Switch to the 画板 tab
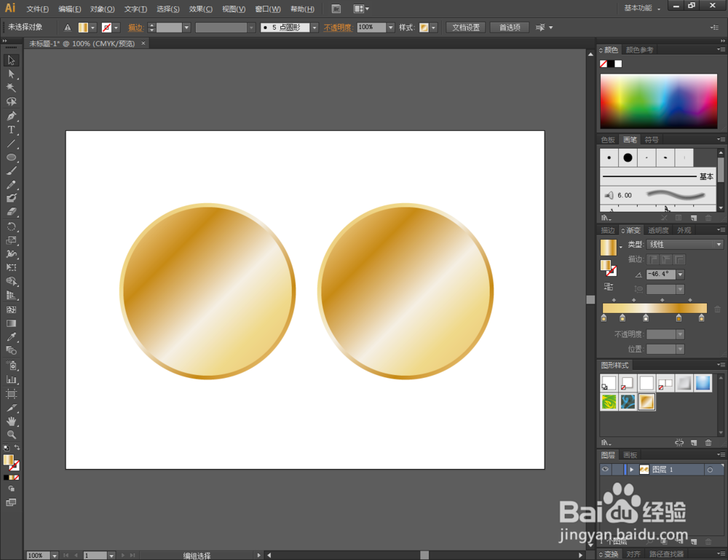728x560 pixels. tap(630, 455)
